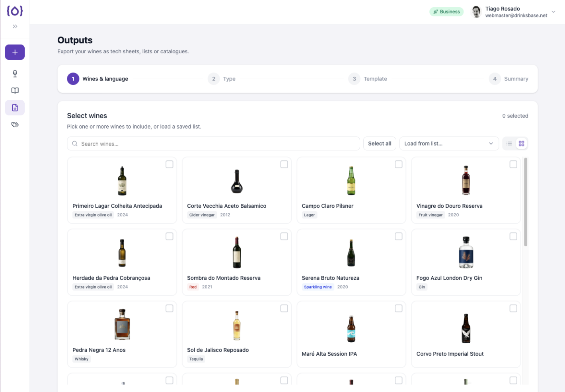This screenshot has height=392, width=565.
Task: Click the 'Sparkling wine' tag
Action: 318,287
